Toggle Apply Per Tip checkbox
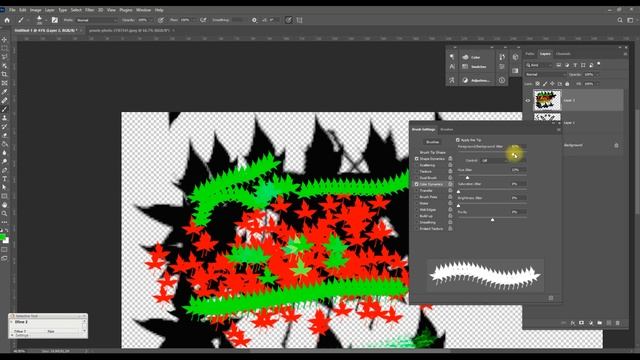Image resolution: width=640 pixels, height=360 pixels. click(458, 140)
